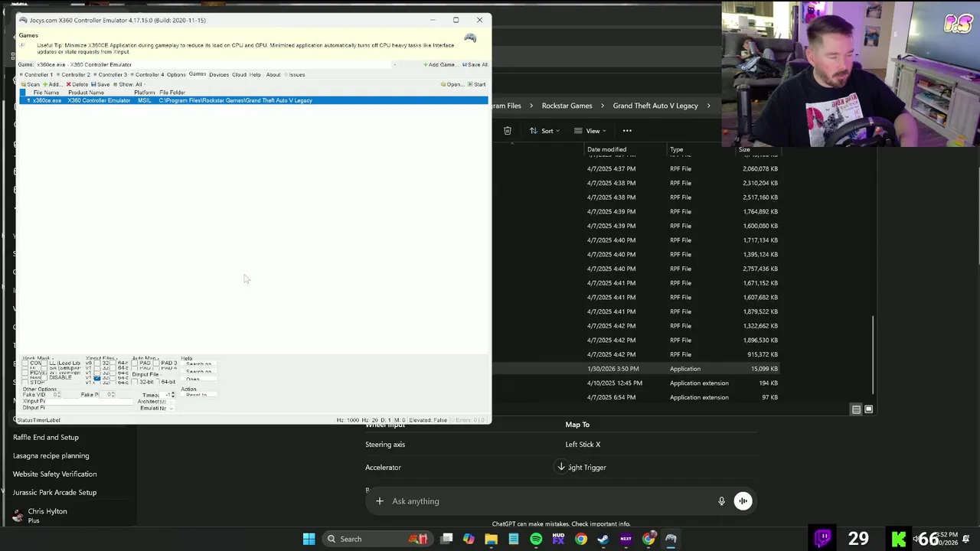Click the Start button in x360ce
Viewport: 980px width, 551px height.
[477, 84]
